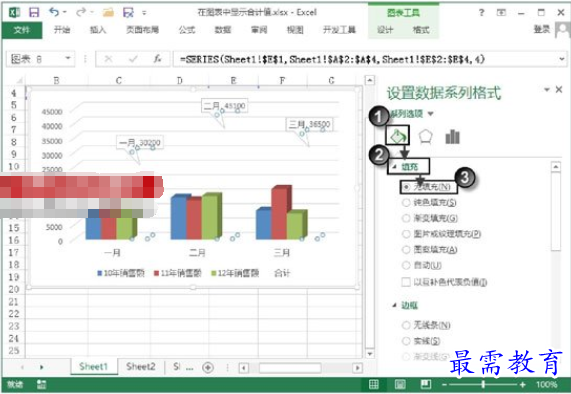Screen dimensions: 571x394
Task: Adjust the zoom slider handle in status bar
Action: [483, 384]
